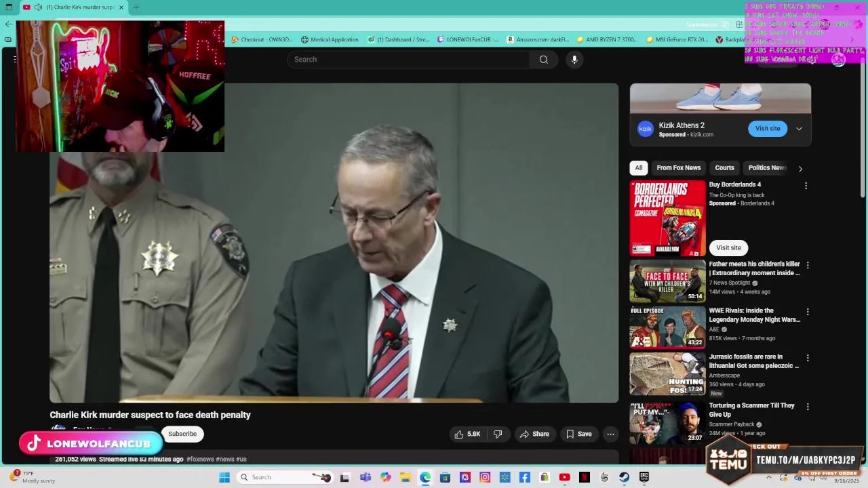Open YouTube app from taskbar

(x=564, y=477)
